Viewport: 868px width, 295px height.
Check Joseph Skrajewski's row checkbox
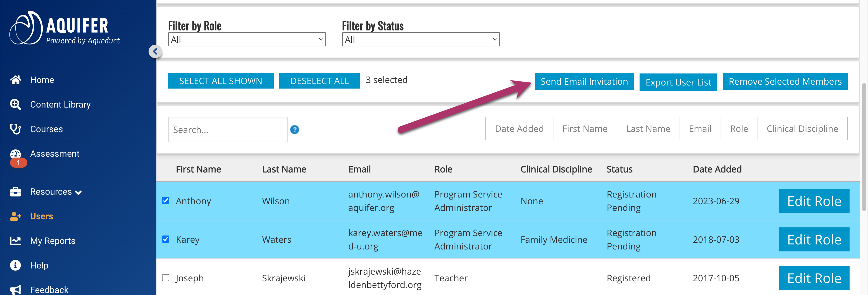point(165,278)
